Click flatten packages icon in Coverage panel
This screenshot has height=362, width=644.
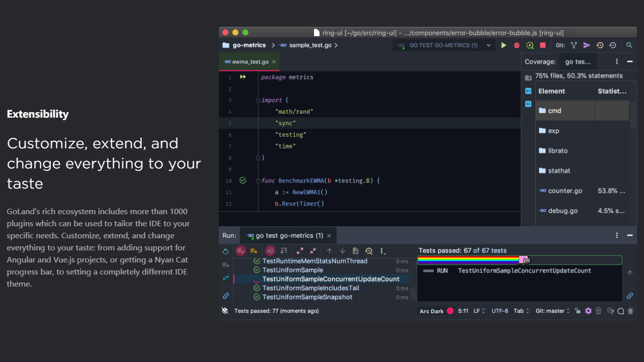pos(528,91)
